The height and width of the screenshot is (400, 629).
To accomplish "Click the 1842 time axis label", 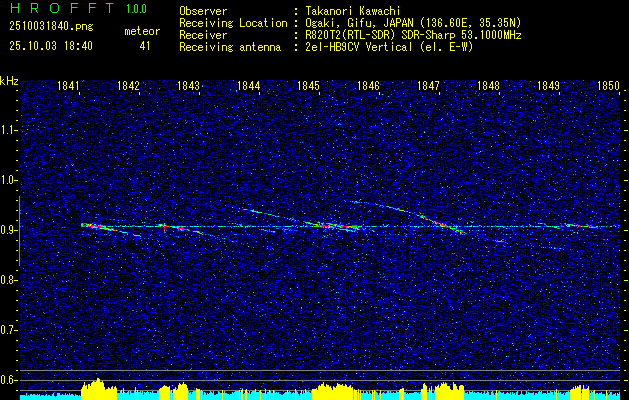I will click(x=128, y=86).
